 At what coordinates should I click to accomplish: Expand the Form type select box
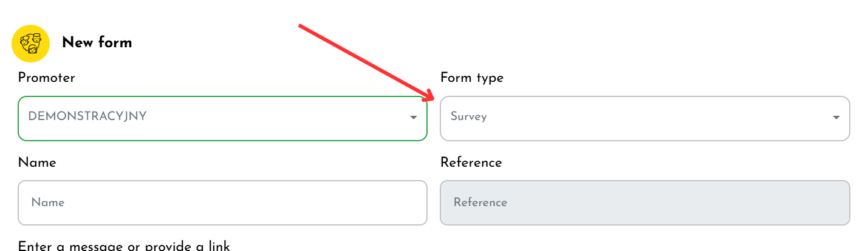pyautogui.click(x=644, y=118)
